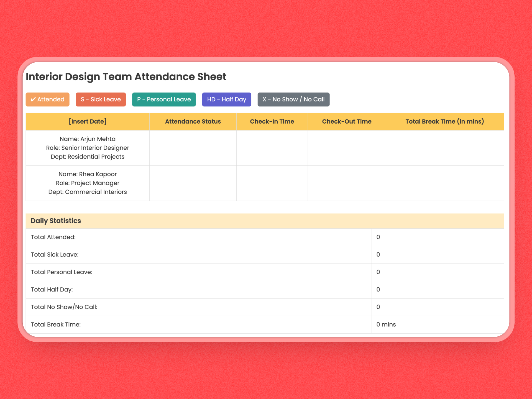Screen dimensions: 532x399
Task: Click the Total Half Day: label
Action: pos(52,290)
